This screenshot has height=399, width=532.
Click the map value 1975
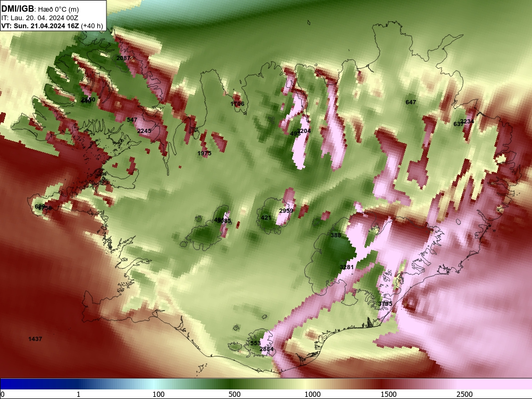tap(204, 153)
